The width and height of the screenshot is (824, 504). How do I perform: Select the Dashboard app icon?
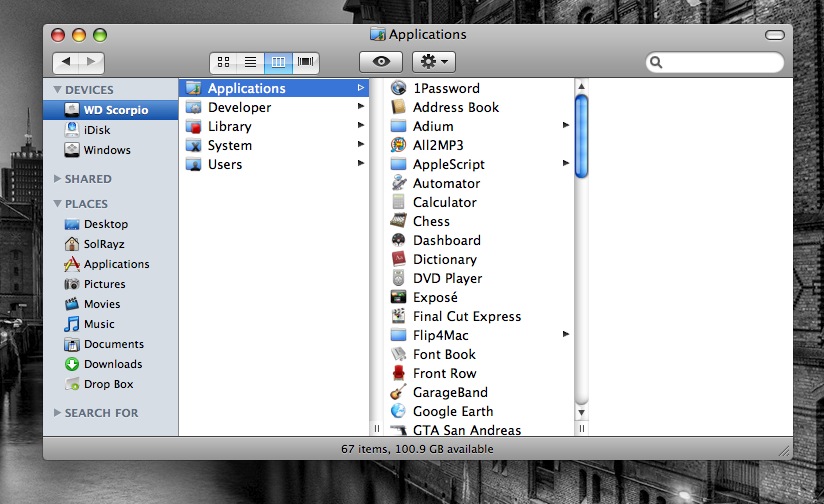point(398,240)
